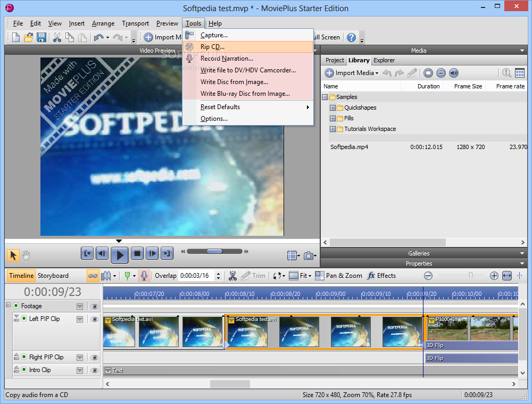The image size is (532, 404).
Task: Save project with floppy disk icon
Action: pyautogui.click(x=41, y=37)
